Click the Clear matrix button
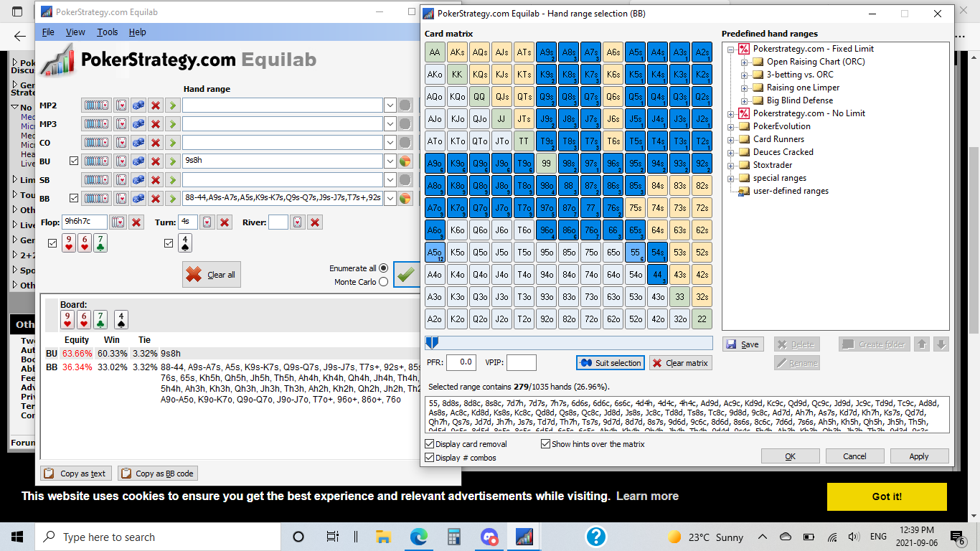 [x=680, y=363]
